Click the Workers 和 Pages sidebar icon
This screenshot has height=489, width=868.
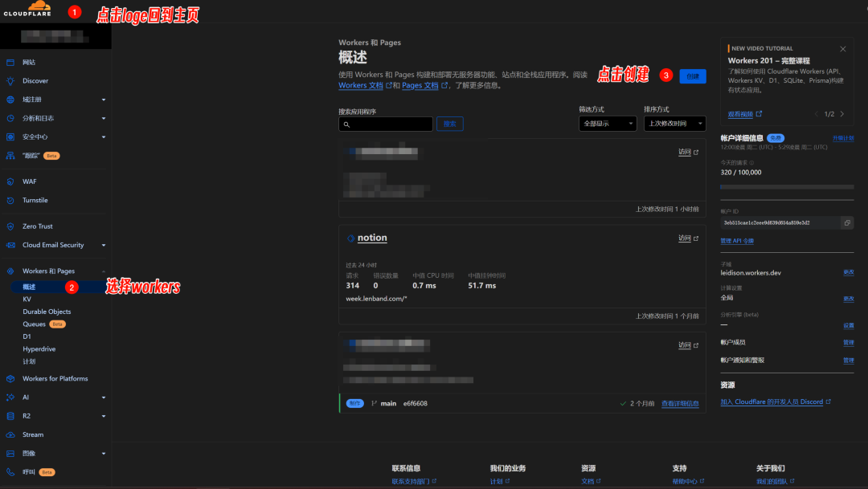[11, 271]
